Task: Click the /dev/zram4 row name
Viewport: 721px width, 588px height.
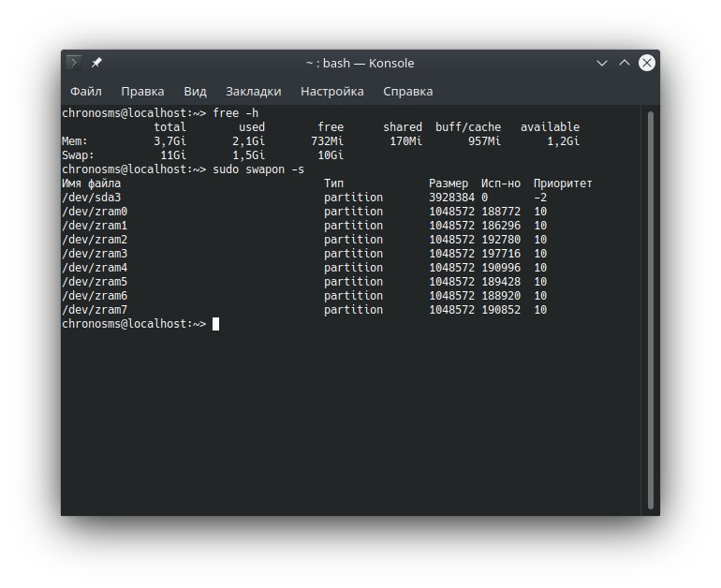Action: click(95, 268)
